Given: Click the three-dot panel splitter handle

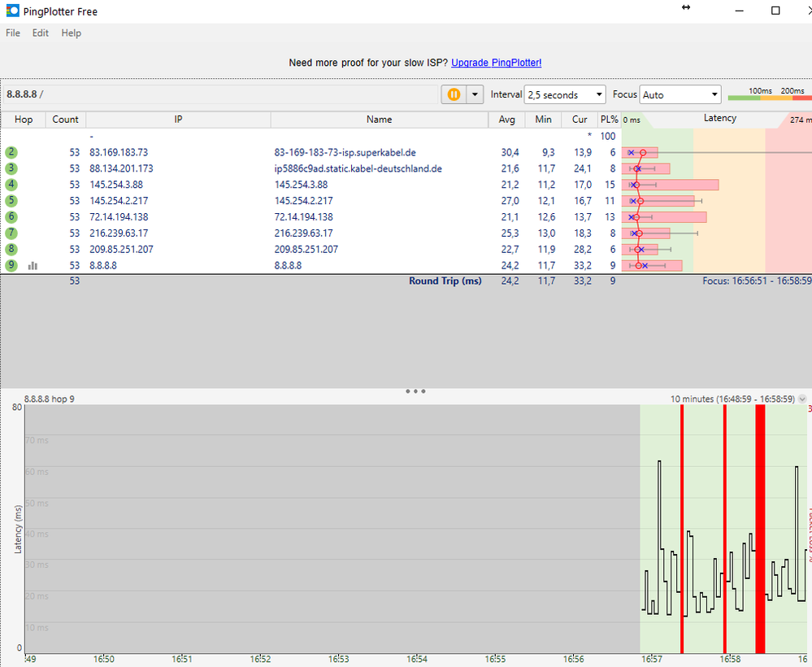Looking at the screenshot, I should 415,391.
